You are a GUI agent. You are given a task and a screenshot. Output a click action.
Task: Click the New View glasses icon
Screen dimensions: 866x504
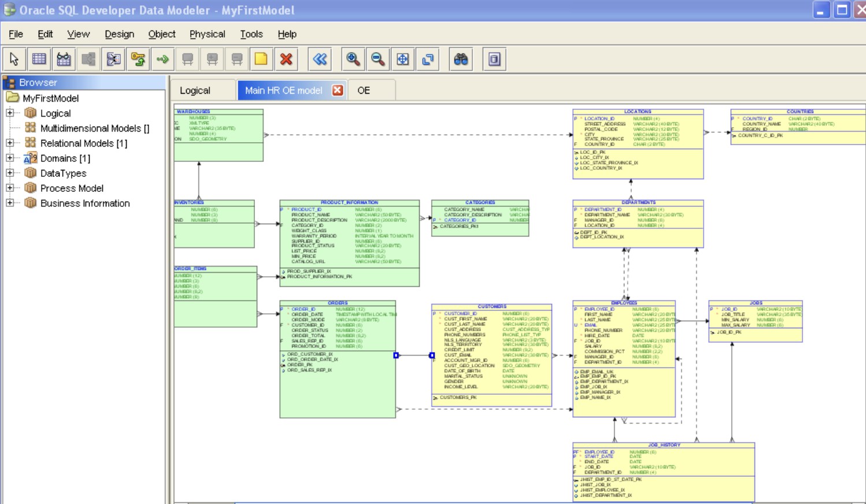pos(64,59)
